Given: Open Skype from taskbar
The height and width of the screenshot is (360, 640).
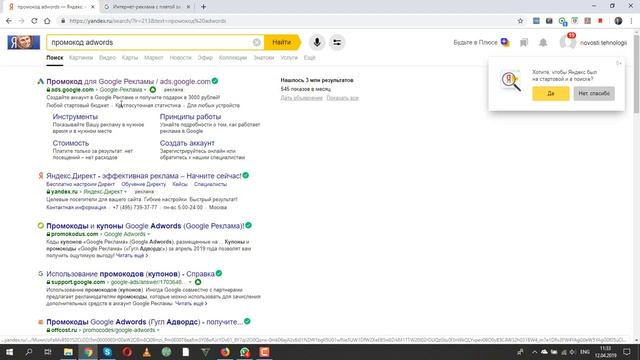Looking at the screenshot, I should [x=107, y=352].
